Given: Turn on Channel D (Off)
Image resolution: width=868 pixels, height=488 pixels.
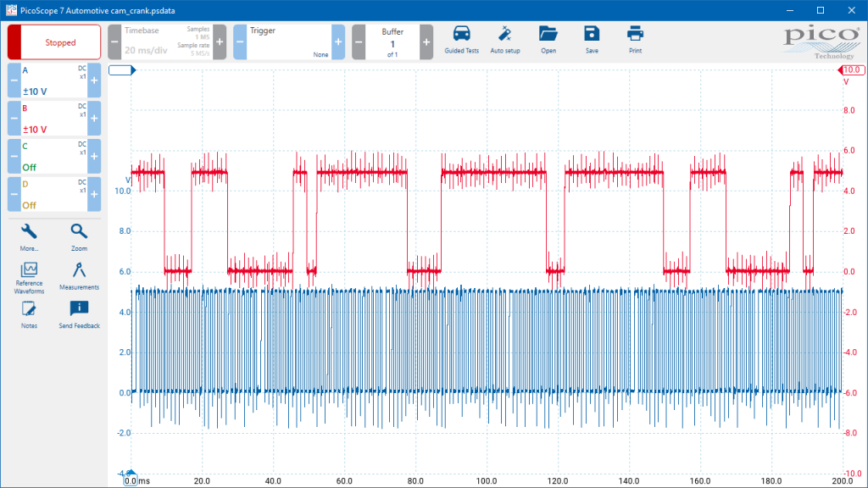Looking at the screenshot, I should pyautogui.click(x=54, y=194).
